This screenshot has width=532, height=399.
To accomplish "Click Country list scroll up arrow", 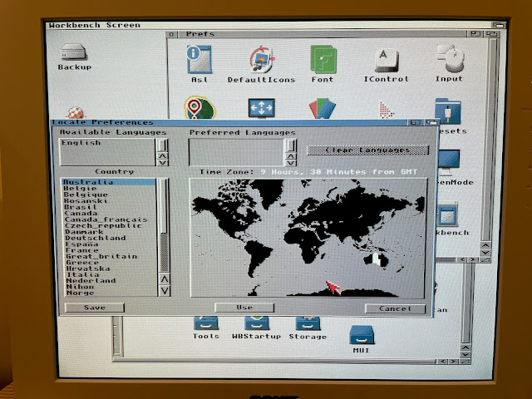I will coord(165,279).
